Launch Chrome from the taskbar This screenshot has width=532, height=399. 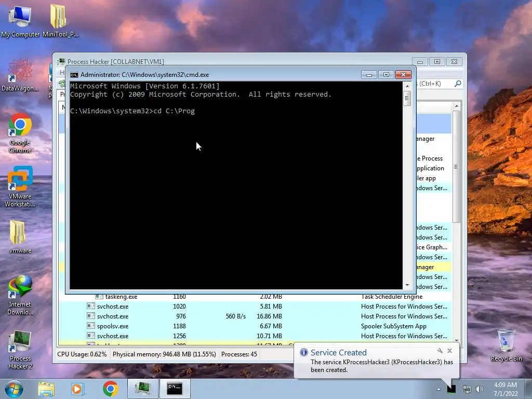110,389
